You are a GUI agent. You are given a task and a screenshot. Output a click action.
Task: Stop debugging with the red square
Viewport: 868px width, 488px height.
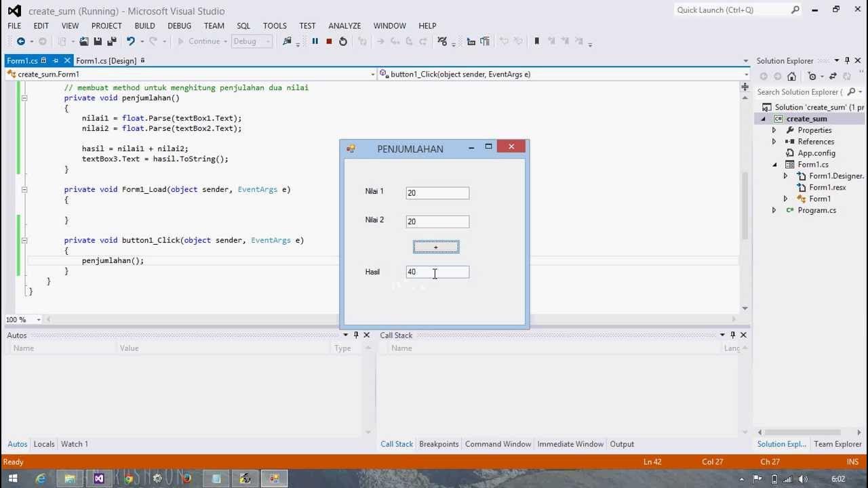coord(329,41)
